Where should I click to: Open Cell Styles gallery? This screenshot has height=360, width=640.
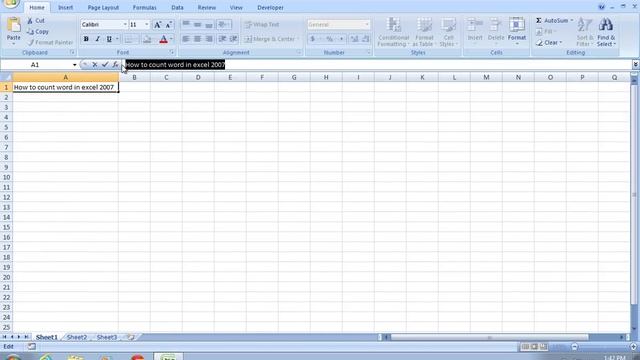tap(449, 32)
